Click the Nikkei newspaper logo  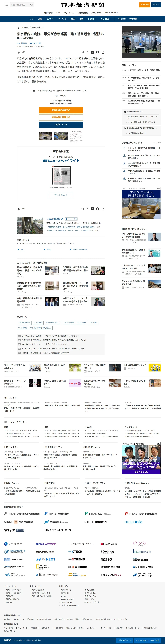point(82,5)
